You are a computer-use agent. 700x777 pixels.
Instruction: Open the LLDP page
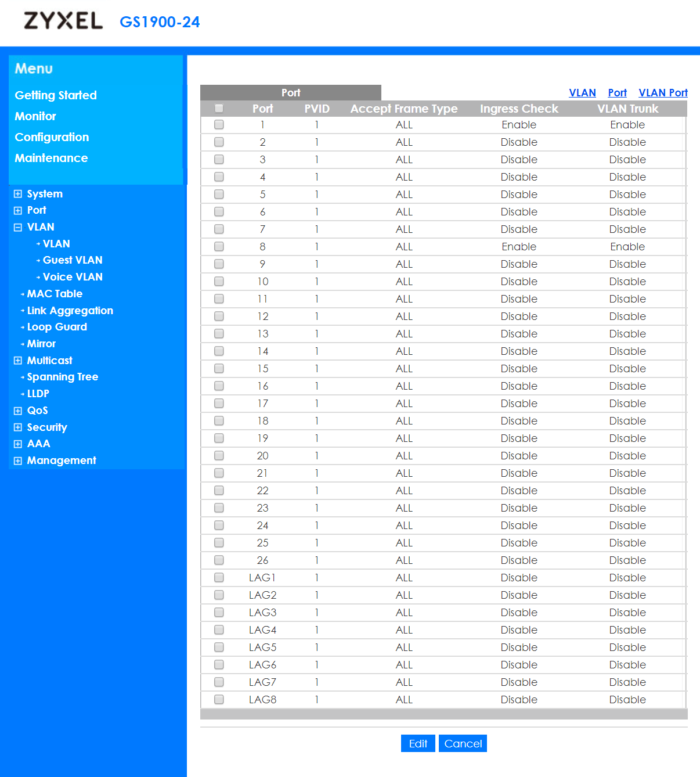[38, 394]
